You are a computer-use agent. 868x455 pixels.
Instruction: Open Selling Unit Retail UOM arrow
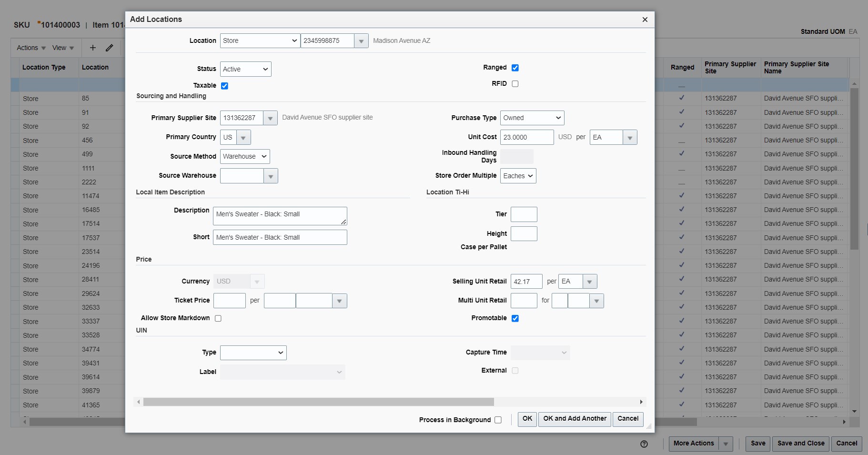[x=590, y=282]
